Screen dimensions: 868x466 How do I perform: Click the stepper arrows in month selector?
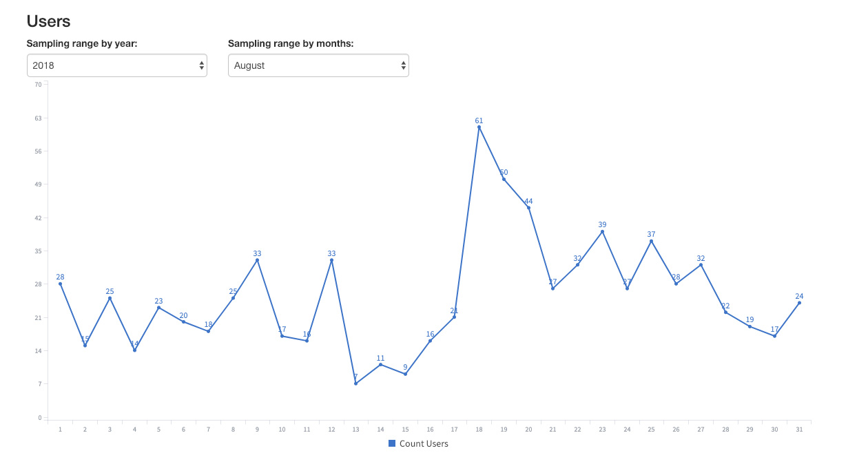403,65
